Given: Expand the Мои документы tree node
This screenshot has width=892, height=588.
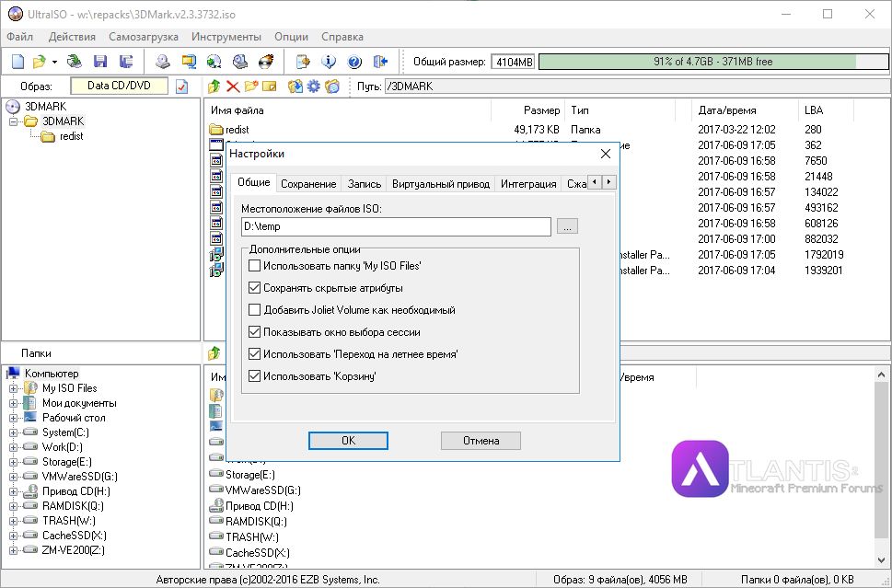Looking at the screenshot, I should [13, 403].
